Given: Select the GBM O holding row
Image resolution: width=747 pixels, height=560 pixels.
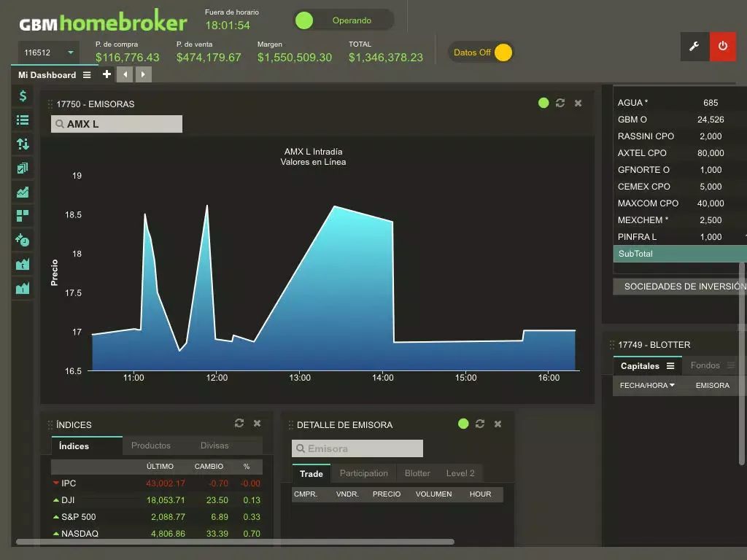Looking at the screenshot, I should [680, 120].
